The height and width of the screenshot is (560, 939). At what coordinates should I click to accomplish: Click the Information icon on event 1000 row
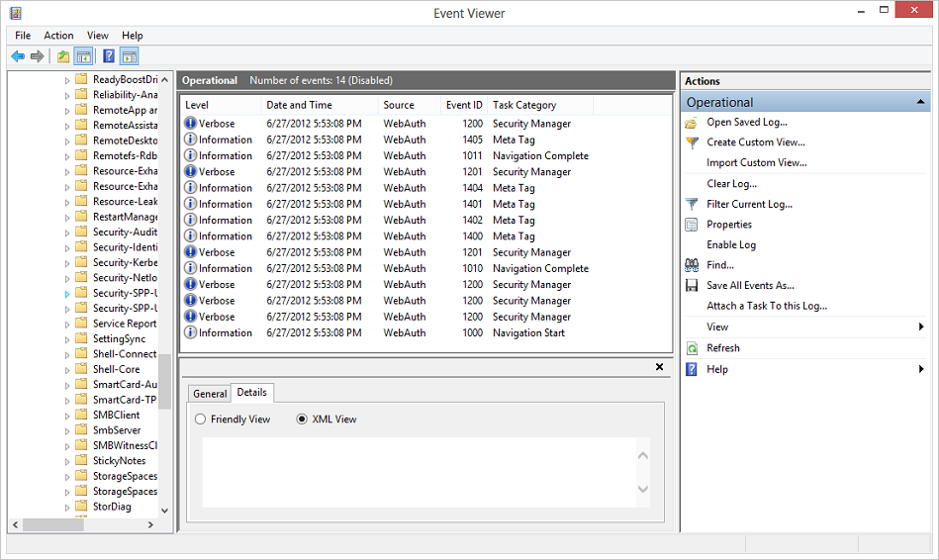190,332
